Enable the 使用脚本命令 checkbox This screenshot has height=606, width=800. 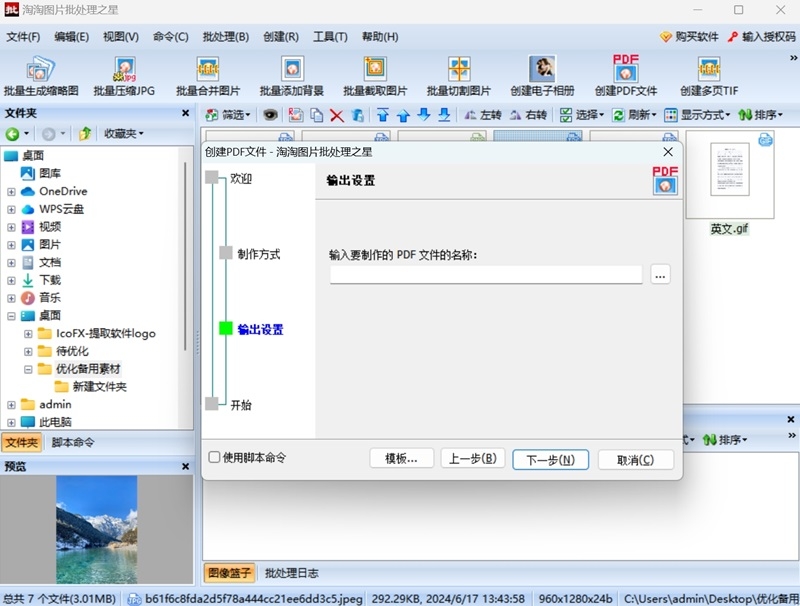[x=214, y=455]
